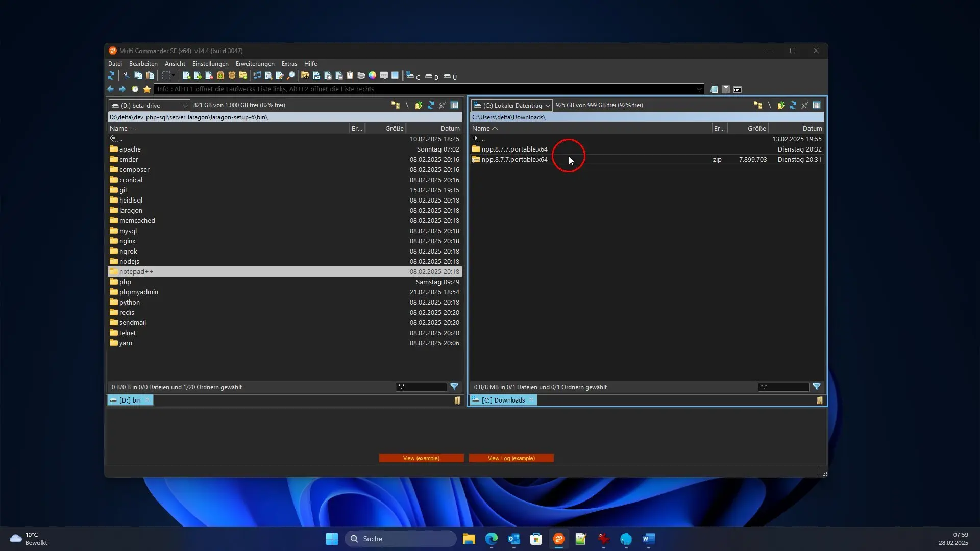Click the Paste clipboard toolbar icon

pos(150,76)
